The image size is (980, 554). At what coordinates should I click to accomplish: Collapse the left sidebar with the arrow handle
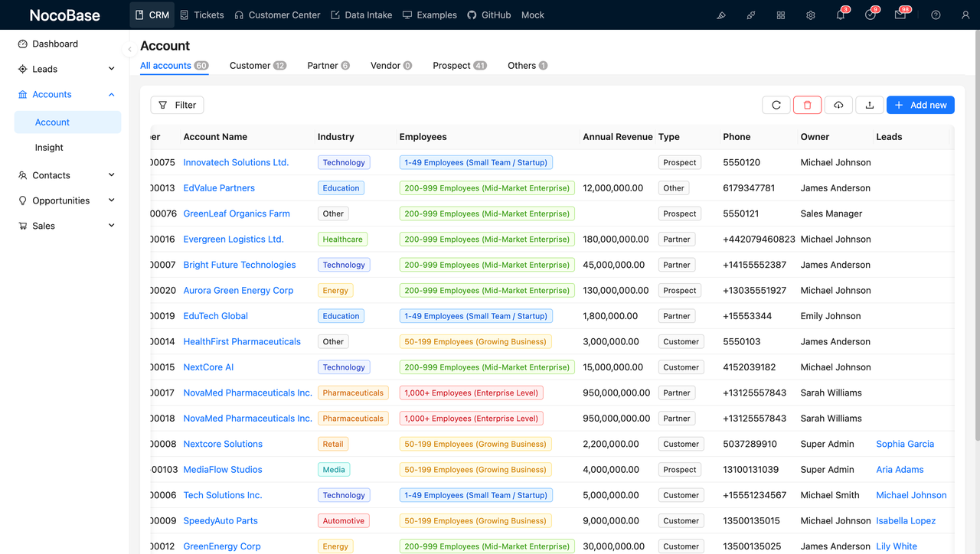(129, 48)
